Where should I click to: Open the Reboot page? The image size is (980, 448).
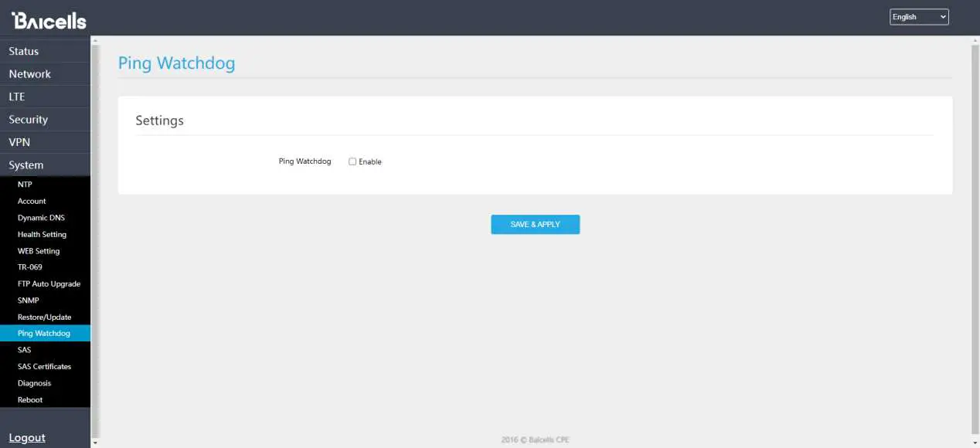coord(45,400)
